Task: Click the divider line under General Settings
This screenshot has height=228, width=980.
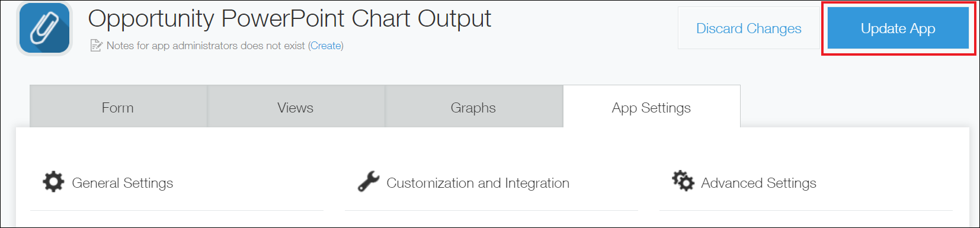Action: coord(177,210)
